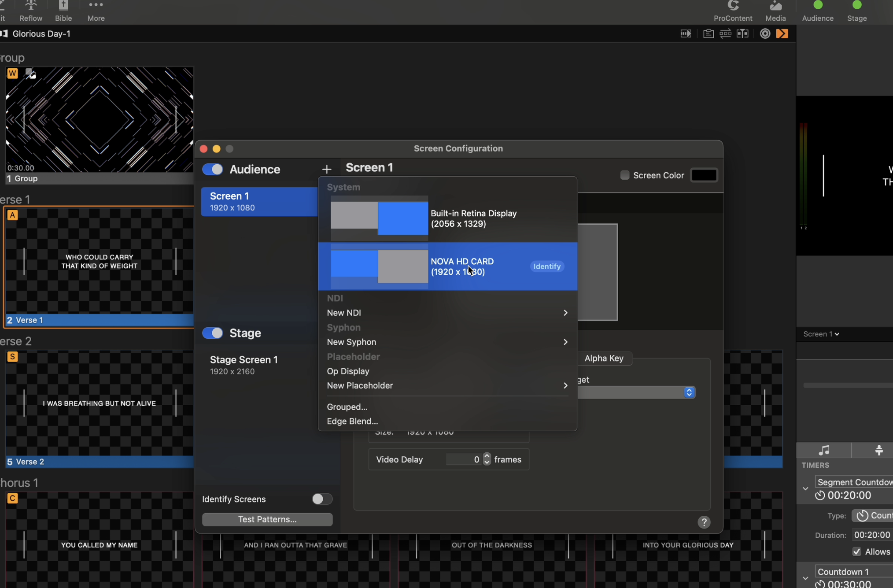Viewport: 893px width, 588px height.
Task: Click the split-view text icon in header
Action: click(x=743, y=34)
